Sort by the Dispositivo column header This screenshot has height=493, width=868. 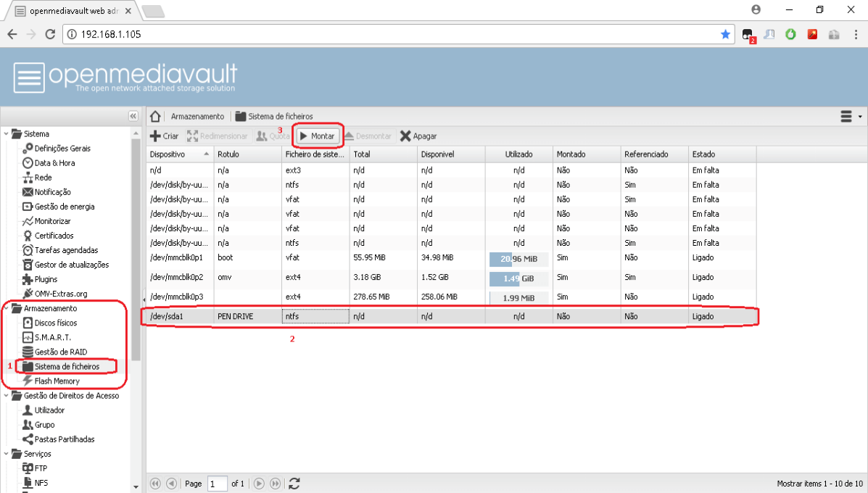174,154
